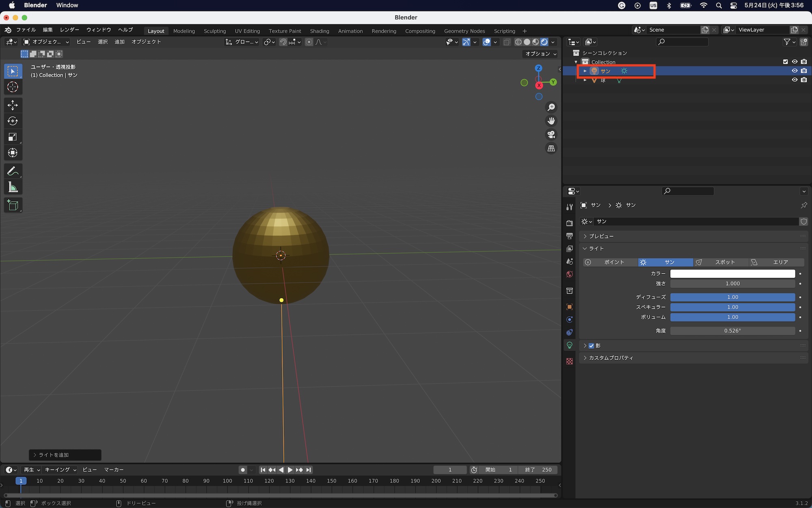This screenshot has height=508, width=812.
Task: Select the Scale tool
Action: 13,137
